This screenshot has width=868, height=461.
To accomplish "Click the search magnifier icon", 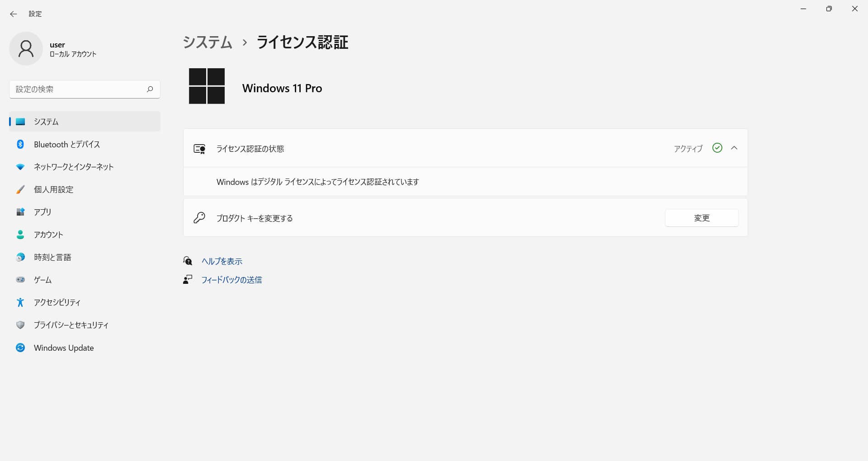I will [x=150, y=89].
